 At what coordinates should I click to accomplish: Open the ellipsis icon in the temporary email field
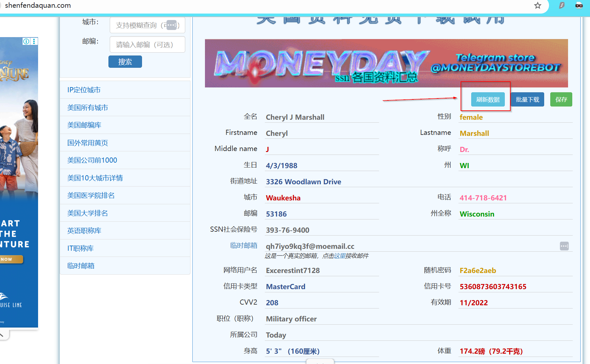pyautogui.click(x=564, y=246)
